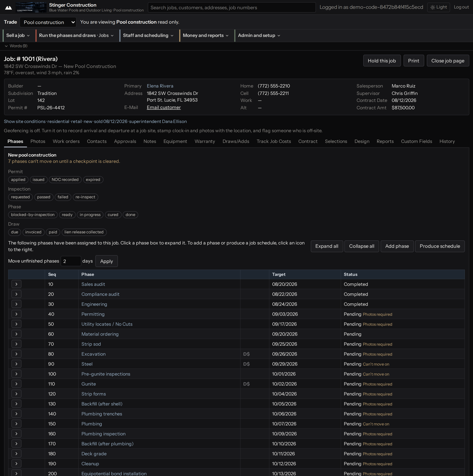Open the Track Job Costs tab

[x=274, y=141]
